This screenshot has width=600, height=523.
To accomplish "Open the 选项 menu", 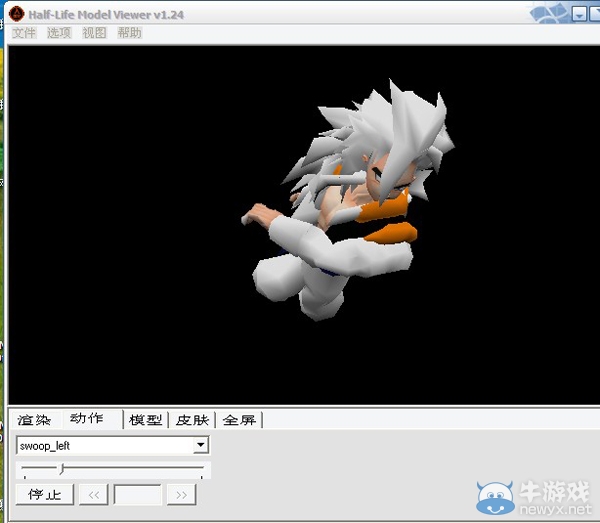I will 59,33.
